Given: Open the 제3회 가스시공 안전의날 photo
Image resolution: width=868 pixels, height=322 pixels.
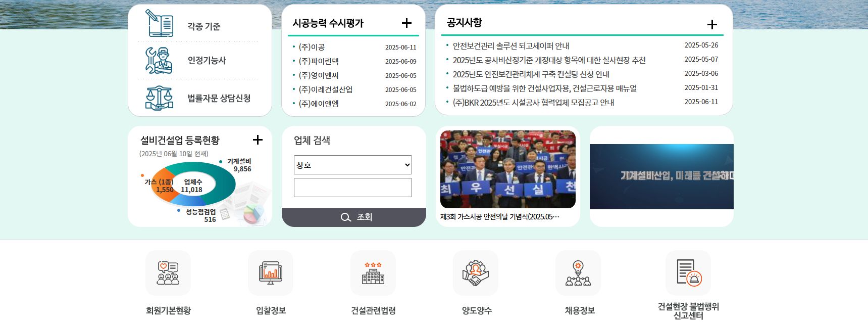Looking at the screenshot, I should tap(508, 169).
